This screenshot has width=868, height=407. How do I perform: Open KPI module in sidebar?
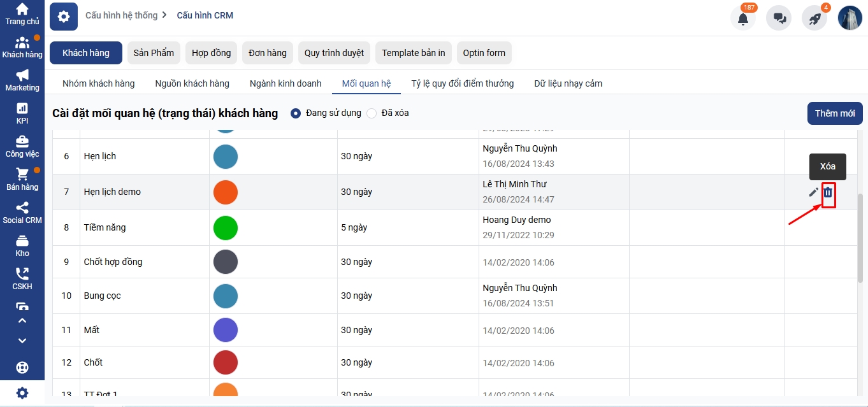tap(22, 113)
